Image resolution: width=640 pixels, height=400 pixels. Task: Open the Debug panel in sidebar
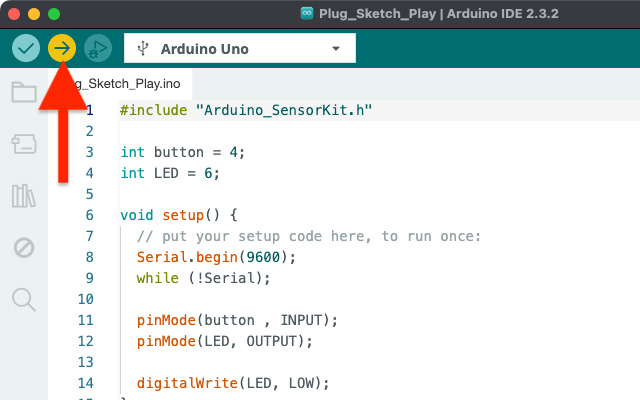pos(24,247)
